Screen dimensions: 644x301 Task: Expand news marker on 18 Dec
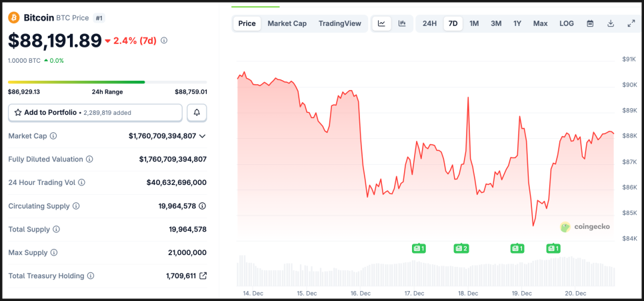[461, 248]
